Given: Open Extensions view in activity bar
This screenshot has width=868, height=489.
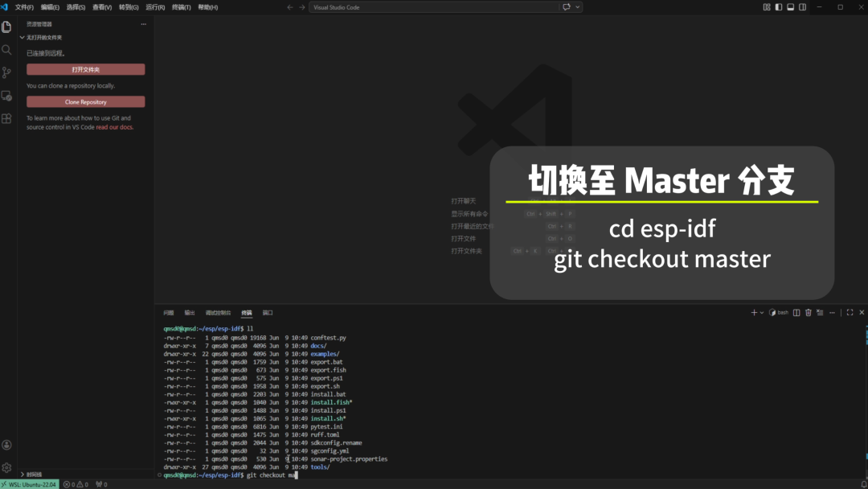Looking at the screenshot, I should coord(6,118).
